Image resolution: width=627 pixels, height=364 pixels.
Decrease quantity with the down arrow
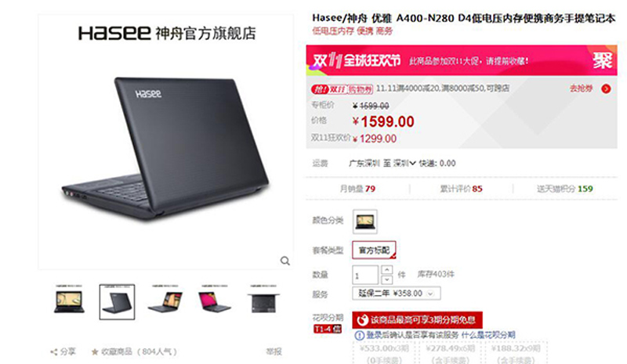[x=386, y=279]
